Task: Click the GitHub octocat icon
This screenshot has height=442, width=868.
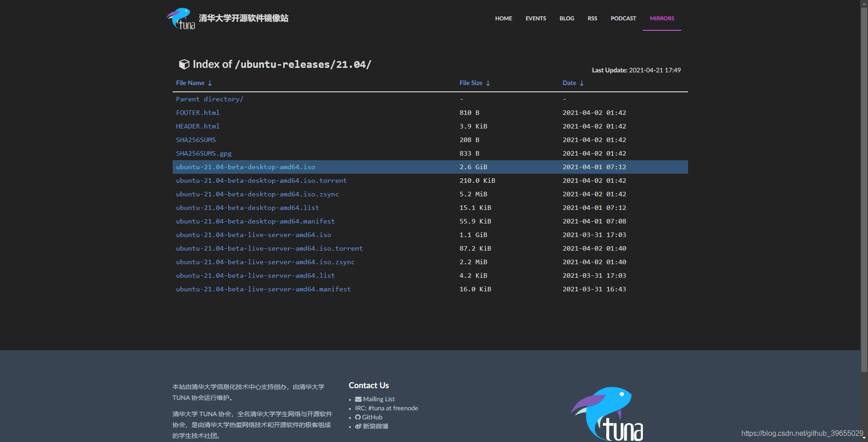Action: (358, 417)
